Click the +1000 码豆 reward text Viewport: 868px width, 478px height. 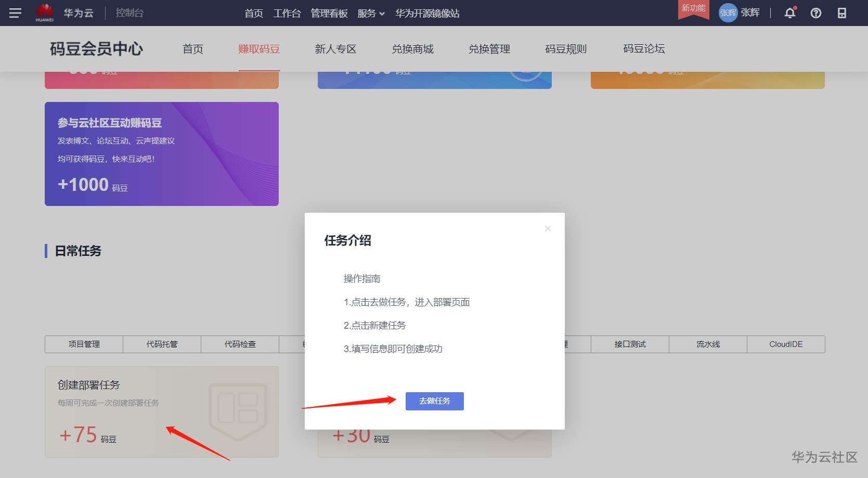pos(93,185)
